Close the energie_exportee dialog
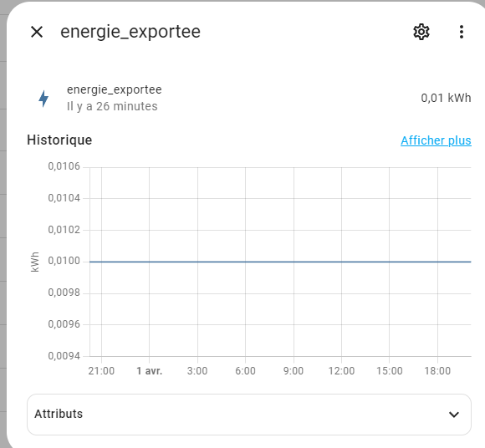 tap(37, 32)
